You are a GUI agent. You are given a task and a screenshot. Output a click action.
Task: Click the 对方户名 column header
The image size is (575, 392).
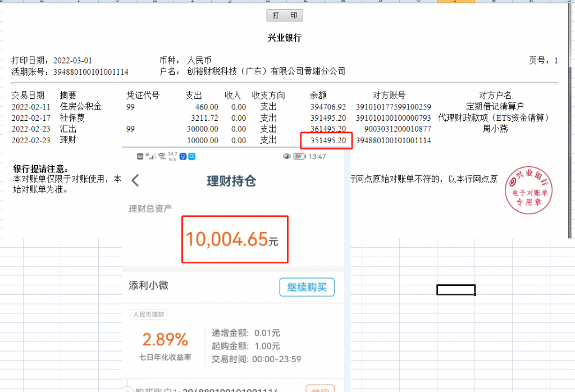coord(495,95)
